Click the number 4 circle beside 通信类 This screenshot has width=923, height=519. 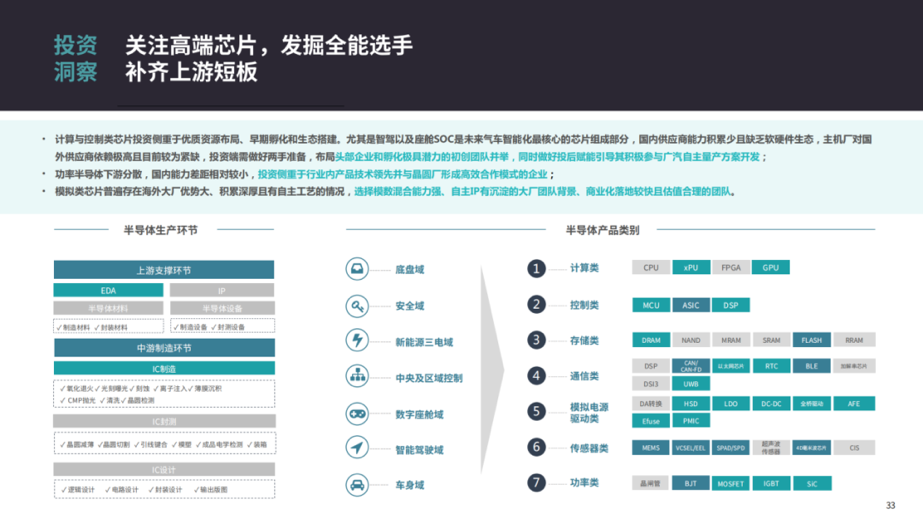click(x=536, y=375)
